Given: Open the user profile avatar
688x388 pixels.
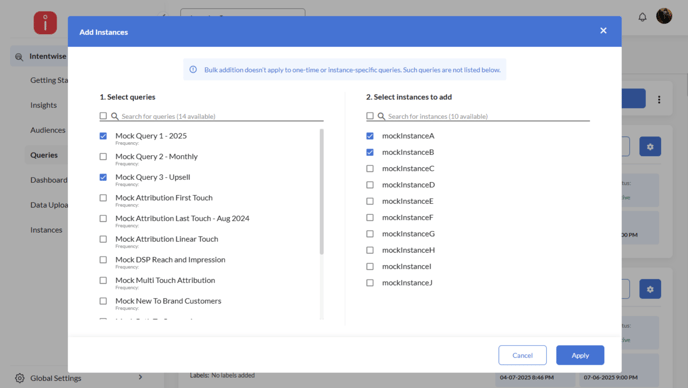Looking at the screenshot, I should (664, 16).
